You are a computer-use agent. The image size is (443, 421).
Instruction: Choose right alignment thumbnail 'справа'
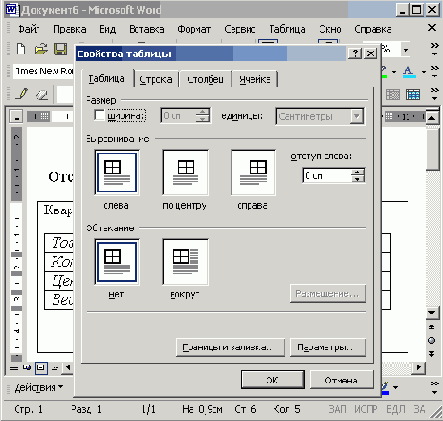coord(253,172)
